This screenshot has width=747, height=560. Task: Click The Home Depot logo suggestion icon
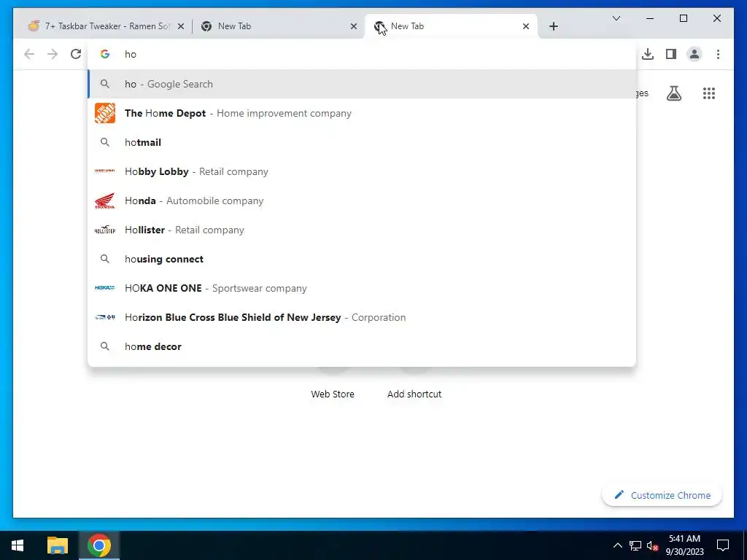pyautogui.click(x=105, y=113)
